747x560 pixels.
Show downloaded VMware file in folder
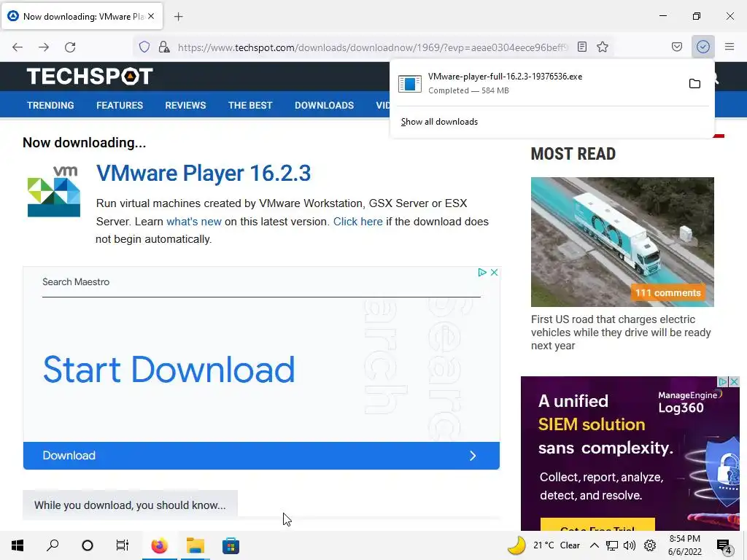694,83
